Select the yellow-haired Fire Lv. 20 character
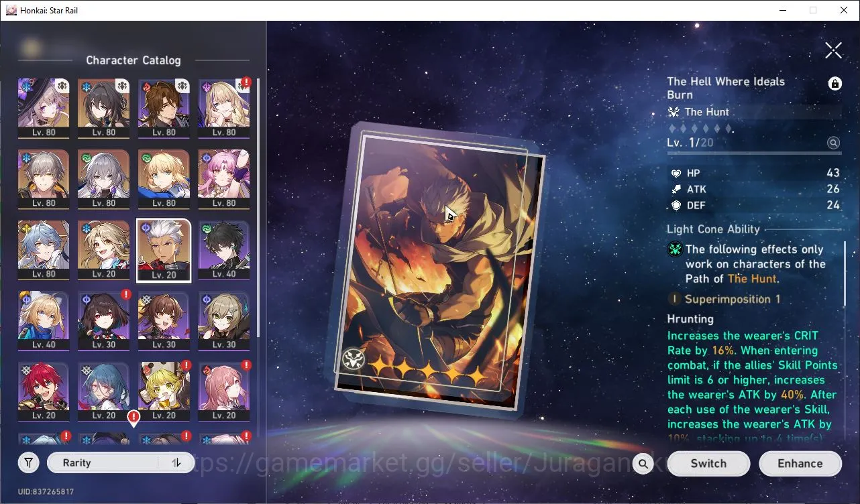The width and height of the screenshot is (860, 504). click(x=164, y=391)
